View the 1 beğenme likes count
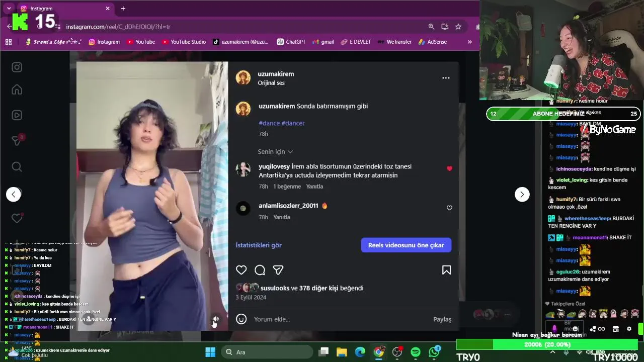This screenshot has height=362, width=644. [x=287, y=187]
